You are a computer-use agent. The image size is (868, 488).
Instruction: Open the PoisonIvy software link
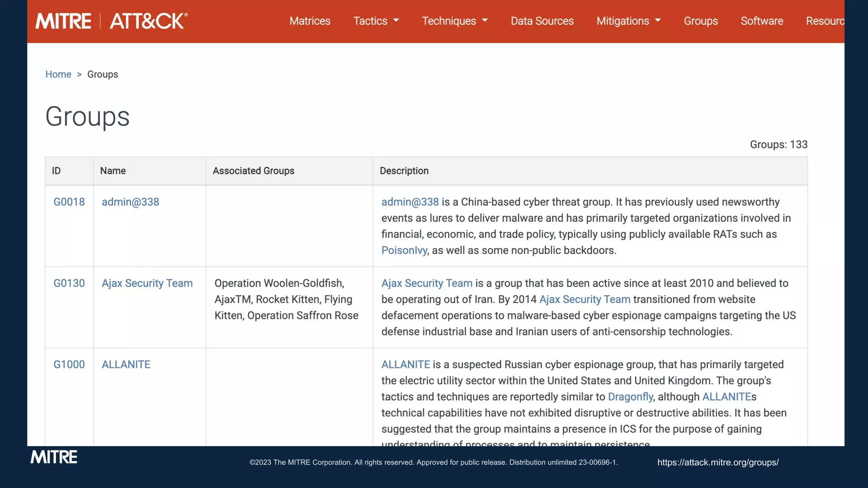[404, 250]
